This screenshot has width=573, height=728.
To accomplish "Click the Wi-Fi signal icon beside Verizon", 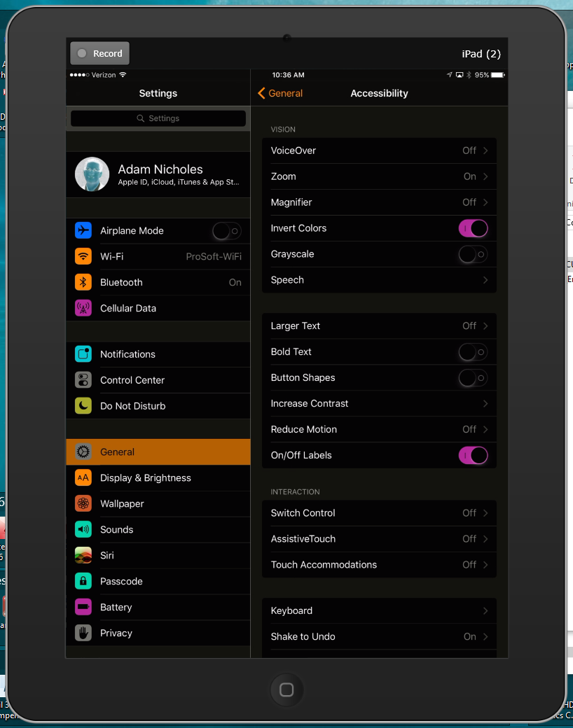I will pyautogui.click(x=123, y=75).
